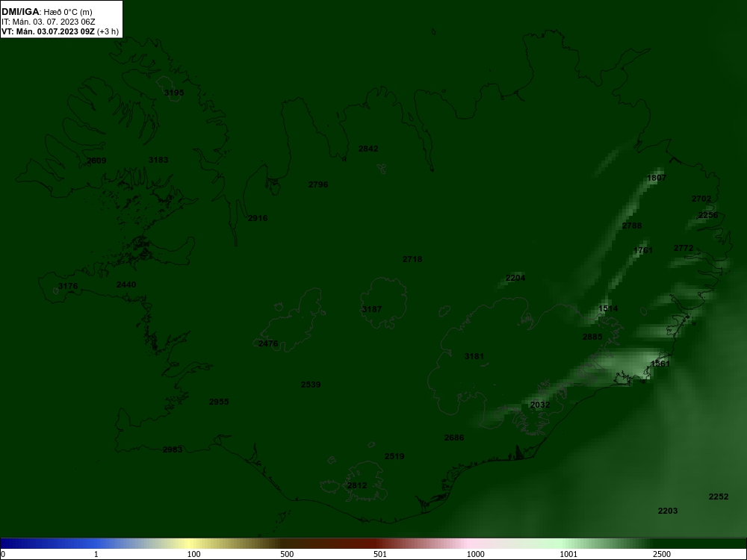
Task: Click the 2885 value
Action: point(592,337)
